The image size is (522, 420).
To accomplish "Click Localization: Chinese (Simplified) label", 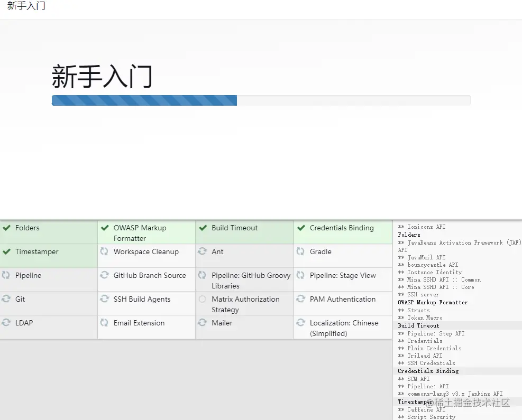I will coord(344,328).
